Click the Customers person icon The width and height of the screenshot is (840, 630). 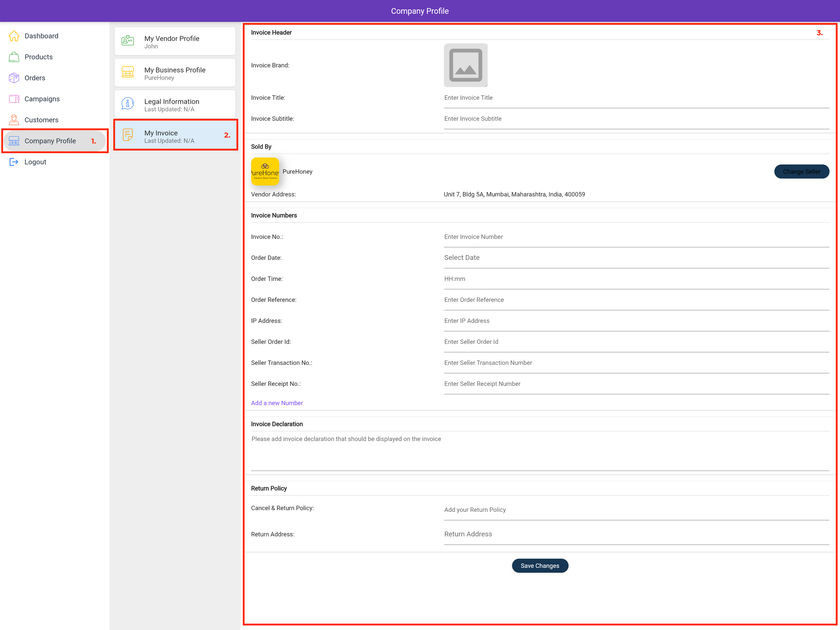pos(14,120)
